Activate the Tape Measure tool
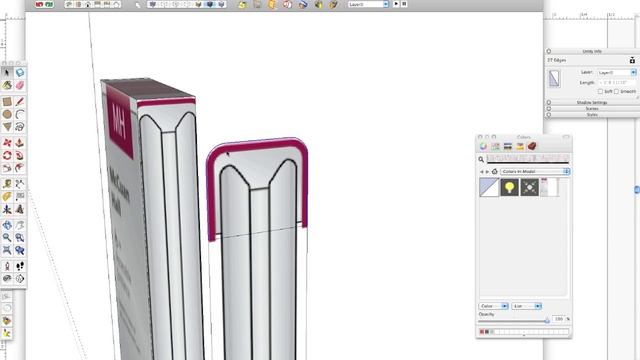 click(7, 184)
